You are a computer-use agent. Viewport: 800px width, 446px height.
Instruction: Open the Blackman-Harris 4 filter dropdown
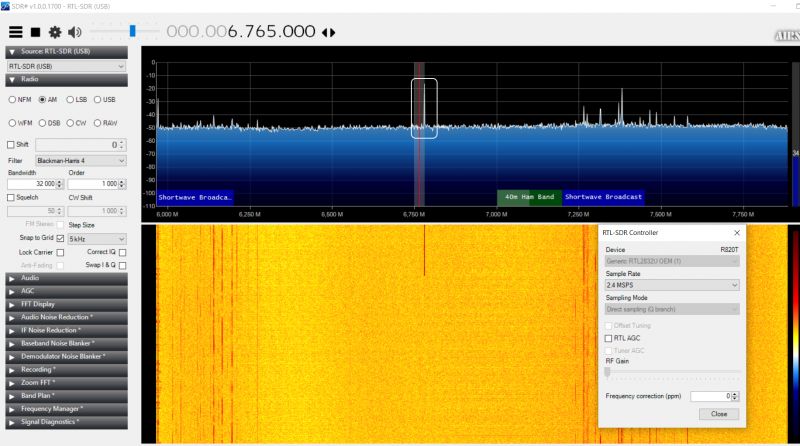point(81,161)
